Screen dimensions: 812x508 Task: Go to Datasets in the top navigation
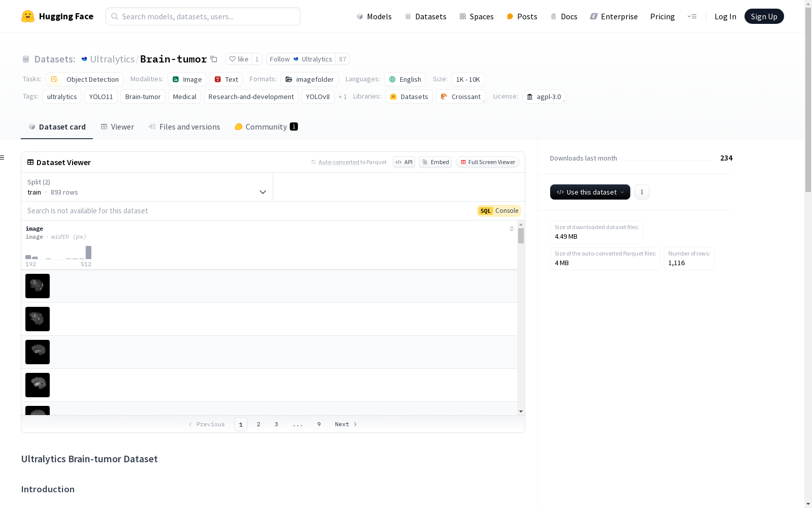coord(425,16)
